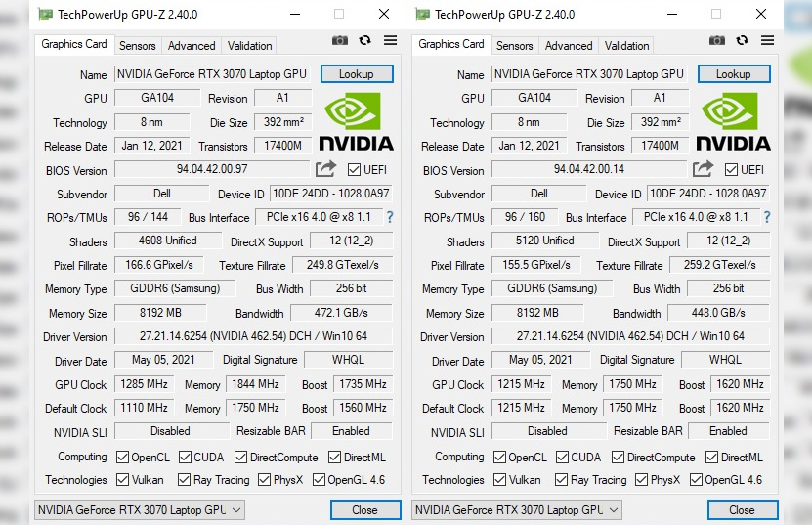Click GPU Clock value 1285 MHz

(144, 384)
